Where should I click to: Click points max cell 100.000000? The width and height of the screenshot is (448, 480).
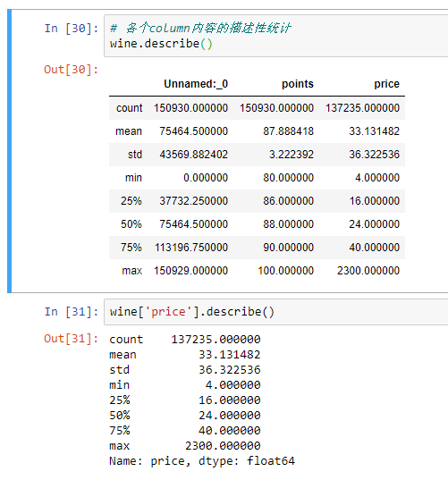tap(286, 271)
